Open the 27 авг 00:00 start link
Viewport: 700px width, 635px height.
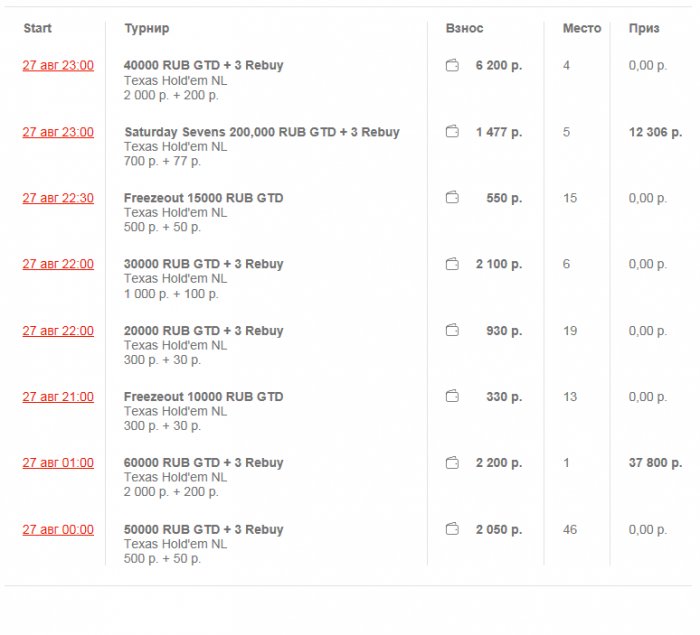pyautogui.click(x=58, y=529)
